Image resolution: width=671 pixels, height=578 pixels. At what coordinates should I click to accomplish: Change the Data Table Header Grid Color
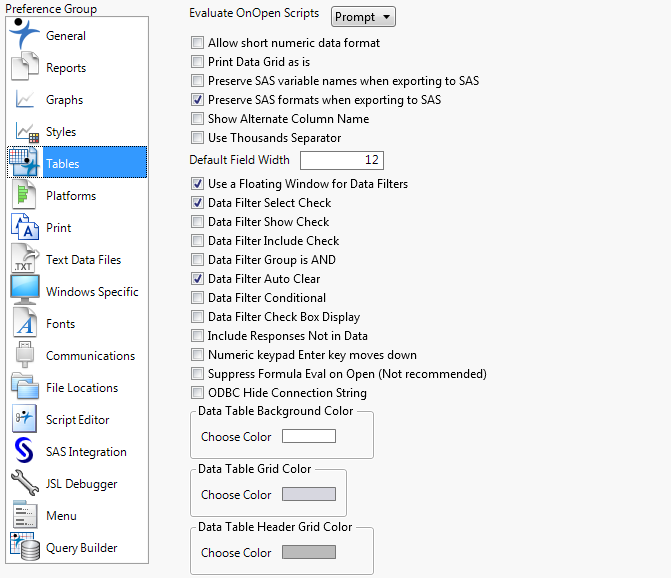coord(309,553)
